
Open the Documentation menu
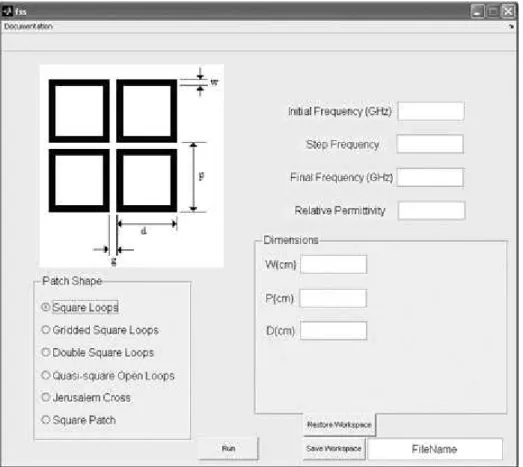(28, 26)
